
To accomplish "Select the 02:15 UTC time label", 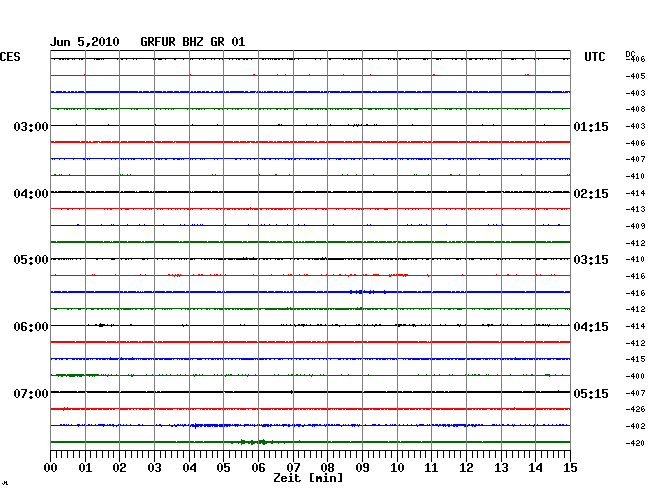I will (x=591, y=194).
